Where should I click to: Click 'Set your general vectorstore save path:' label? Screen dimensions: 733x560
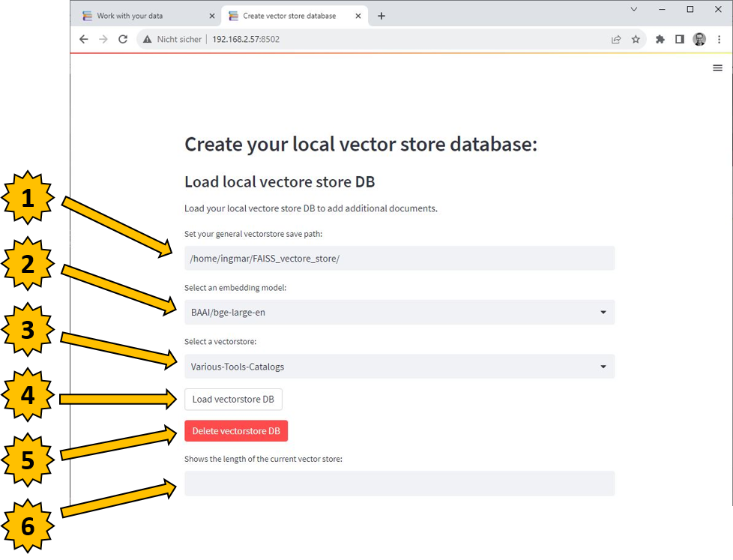[x=253, y=234]
